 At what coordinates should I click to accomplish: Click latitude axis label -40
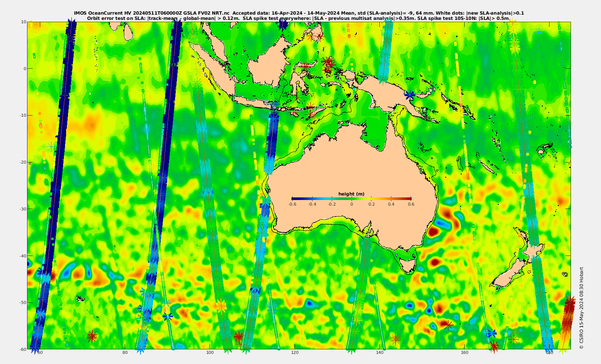[22, 256]
